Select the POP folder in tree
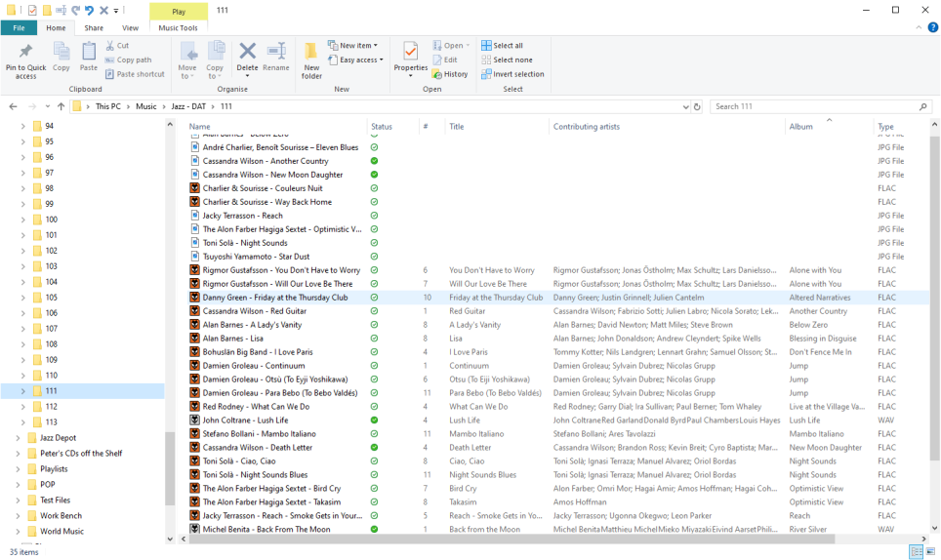This screenshot has height=560, width=941. tap(48, 485)
